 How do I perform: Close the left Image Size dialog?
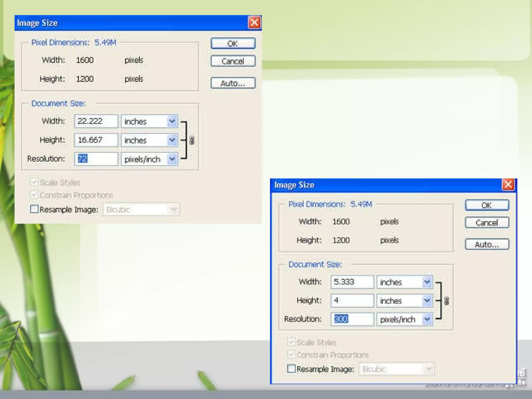[x=254, y=23]
